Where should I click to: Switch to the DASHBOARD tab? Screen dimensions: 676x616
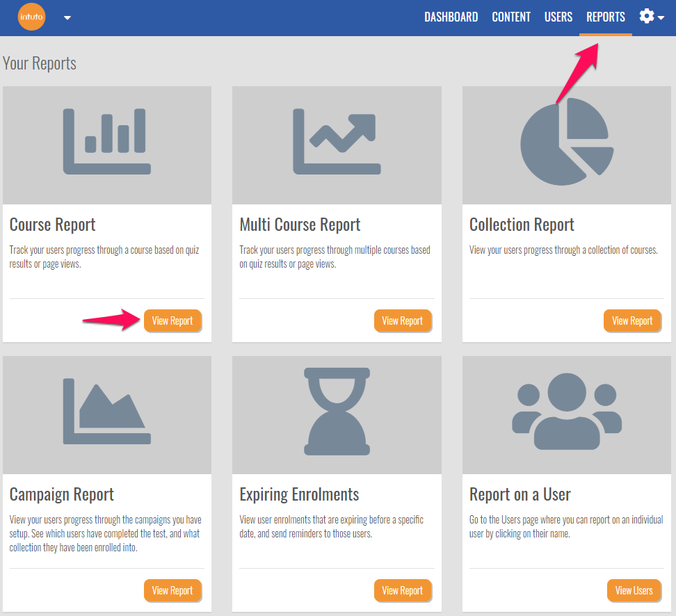pos(451,17)
